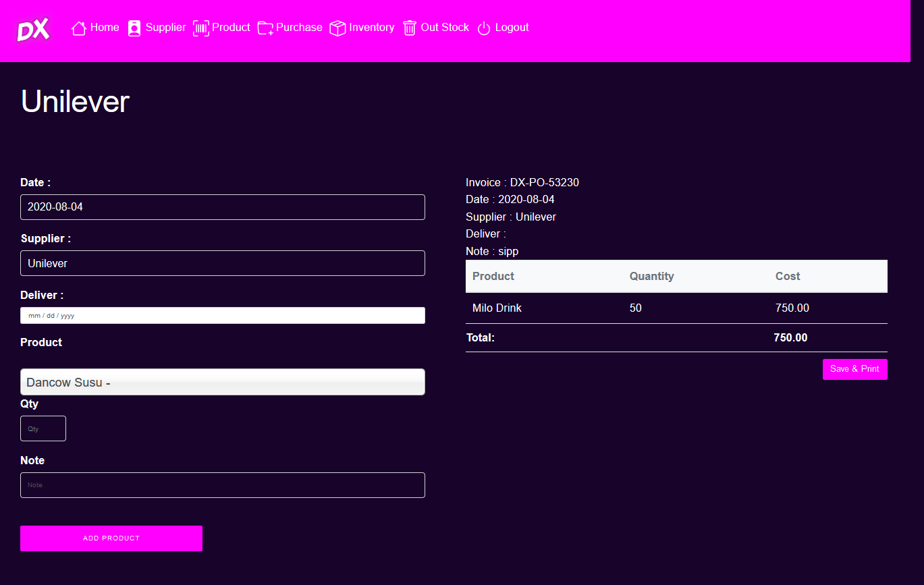Click the Milo Drink cost 750.00
This screenshot has width=924, height=585.
click(x=792, y=308)
